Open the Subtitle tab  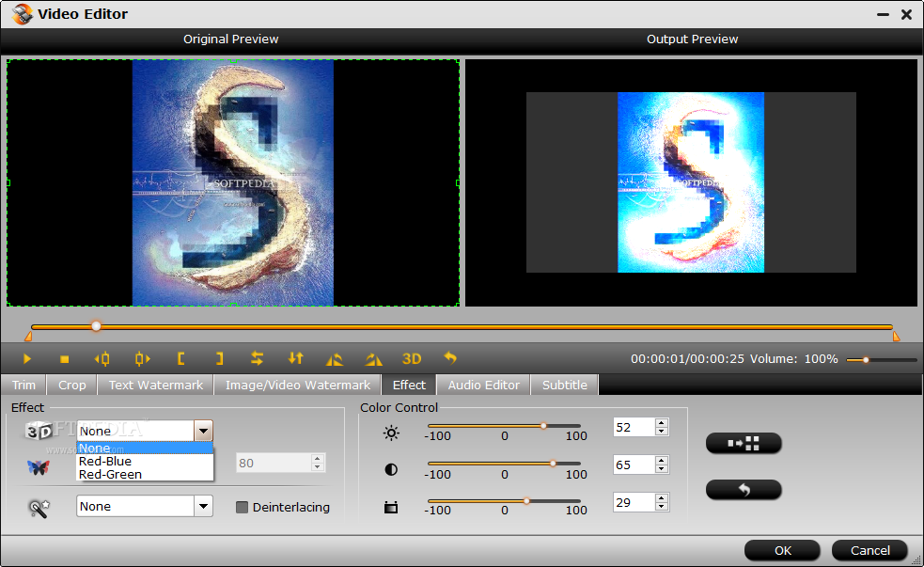coord(565,385)
